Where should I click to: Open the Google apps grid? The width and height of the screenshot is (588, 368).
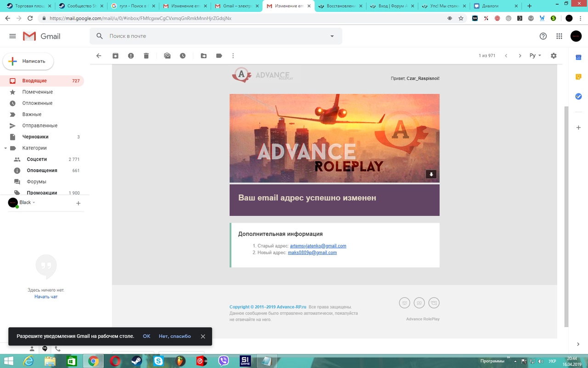(x=559, y=36)
